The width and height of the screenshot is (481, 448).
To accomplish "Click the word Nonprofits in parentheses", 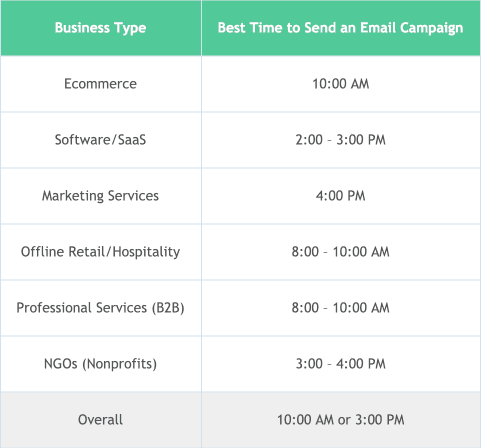I will pos(120,364).
